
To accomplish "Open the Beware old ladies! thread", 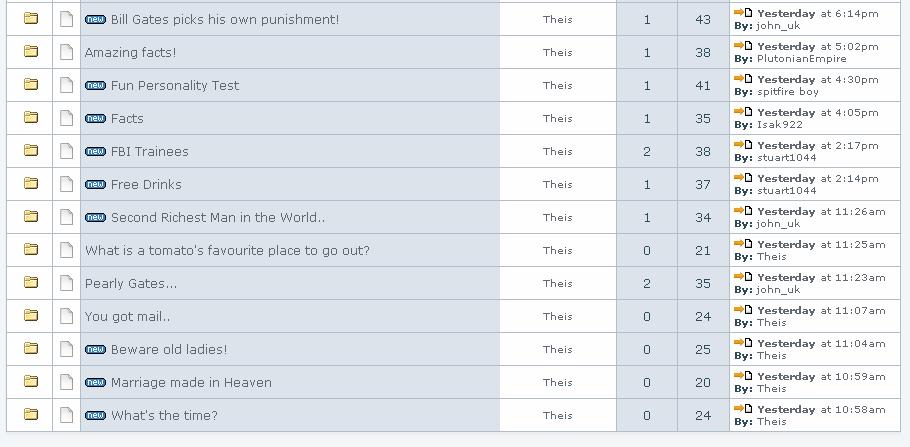I will pyautogui.click(x=168, y=349).
